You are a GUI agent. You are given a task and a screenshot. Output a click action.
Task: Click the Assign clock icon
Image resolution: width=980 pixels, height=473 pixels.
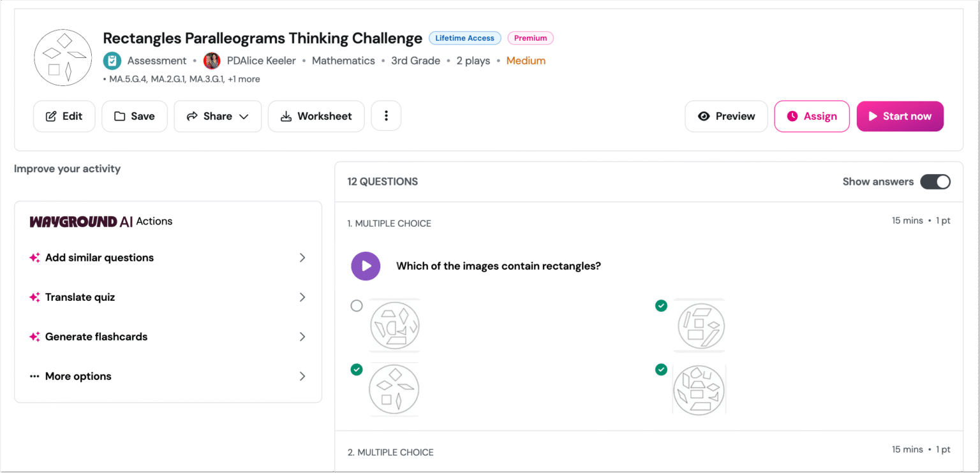point(791,116)
